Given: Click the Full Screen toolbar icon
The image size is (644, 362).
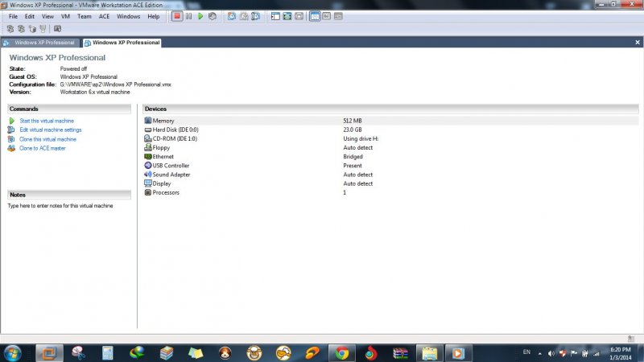Looking at the screenshot, I should pos(287,16).
